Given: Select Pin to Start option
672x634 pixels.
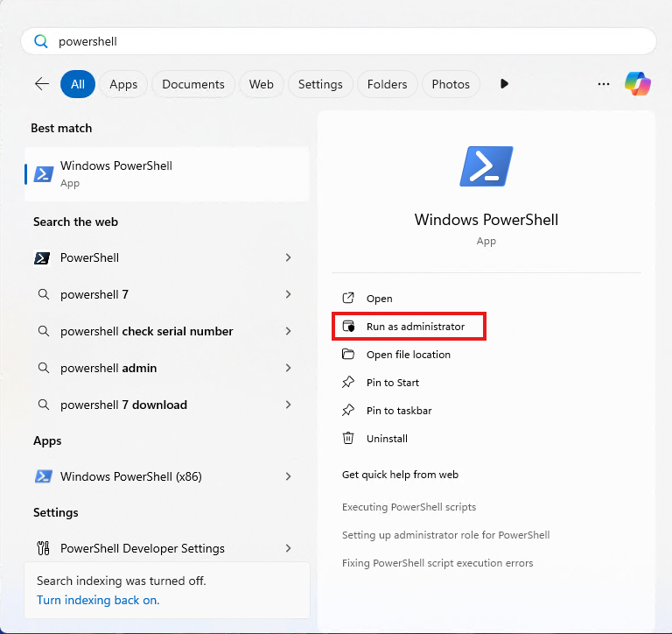Looking at the screenshot, I should point(392,383).
